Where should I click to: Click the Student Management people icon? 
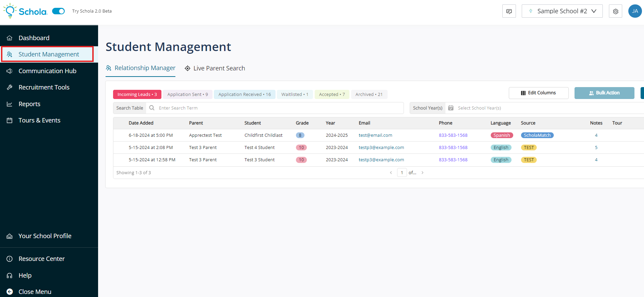tap(10, 54)
